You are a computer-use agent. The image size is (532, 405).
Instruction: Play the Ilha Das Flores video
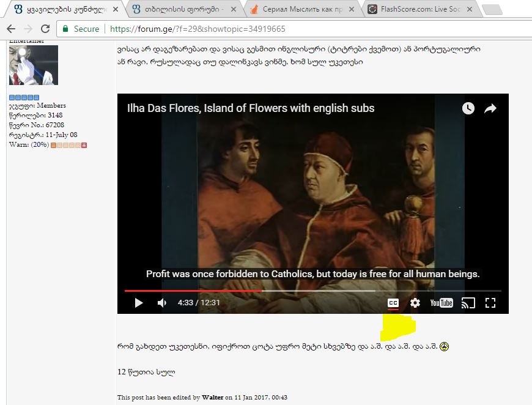[x=138, y=302]
